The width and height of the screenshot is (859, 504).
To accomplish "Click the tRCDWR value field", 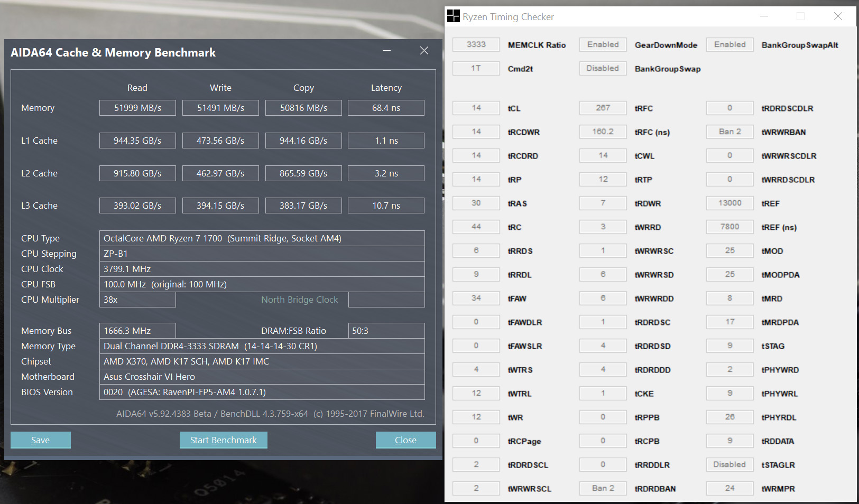I will coord(476,132).
